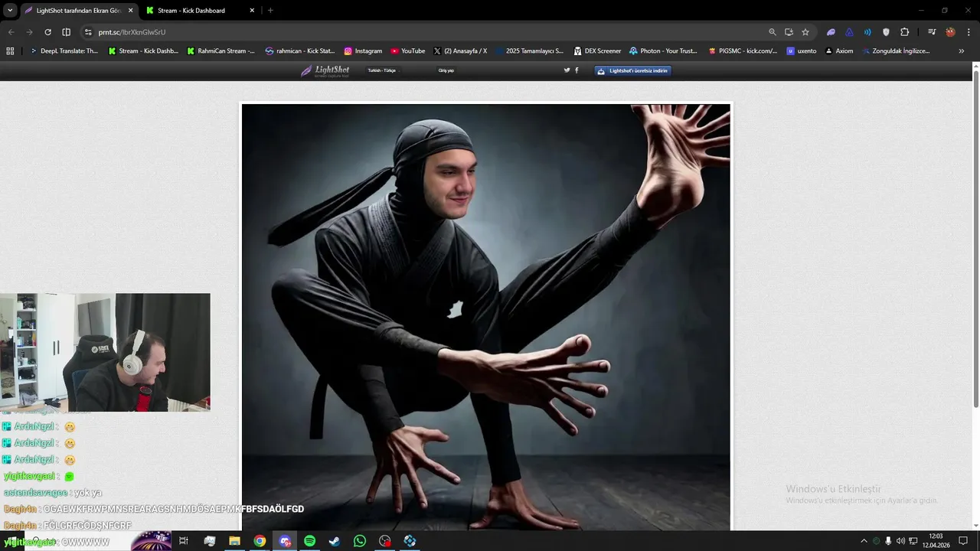
Task: Click the Lightshot'ı ücretsiz indirin button
Action: [633, 70]
